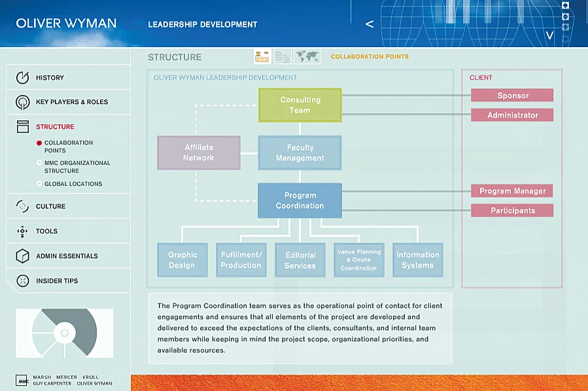588x391 pixels.
Task: Open the Admin Essentials section
Action: point(68,256)
